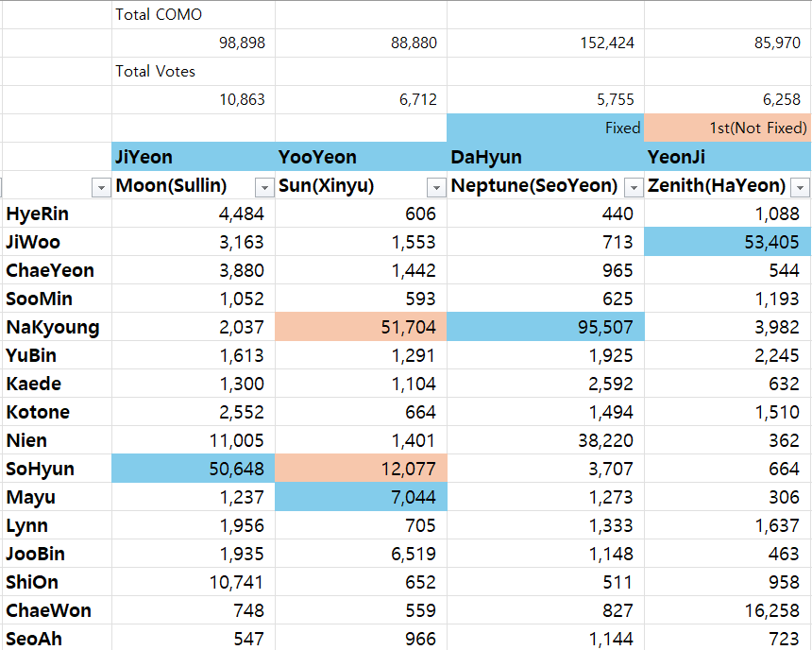This screenshot has width=812, height=650.
Task: Select the cell containing 95,507
Action: [x=545, y=327]
